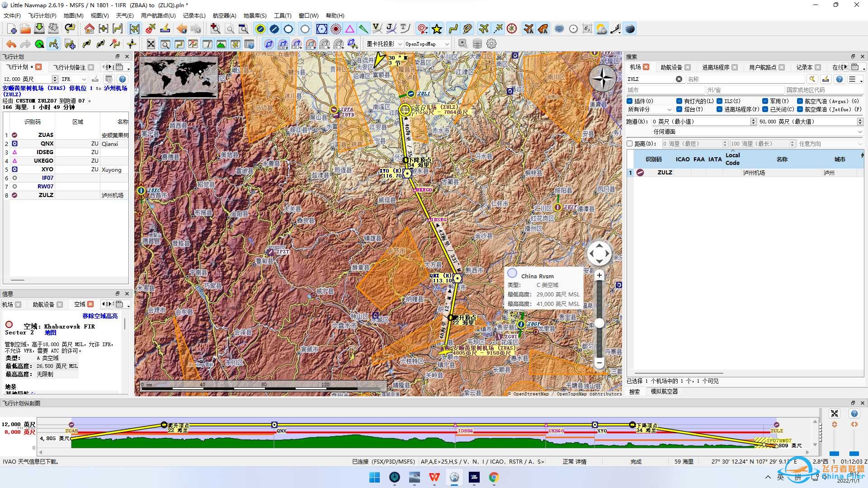Screen dimensions: 868x488
Task: Adjust the vertical map zoom slider handle
Action: (x=599, y=323)
